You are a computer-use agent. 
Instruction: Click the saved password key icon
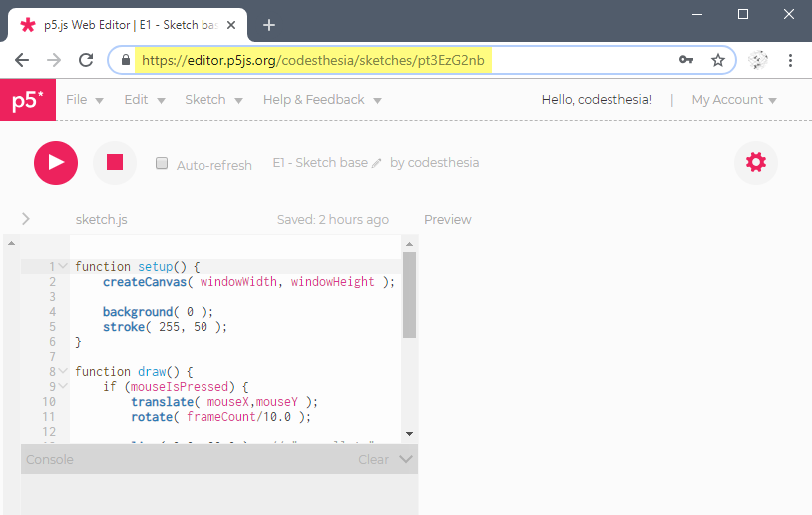(686, 60)
